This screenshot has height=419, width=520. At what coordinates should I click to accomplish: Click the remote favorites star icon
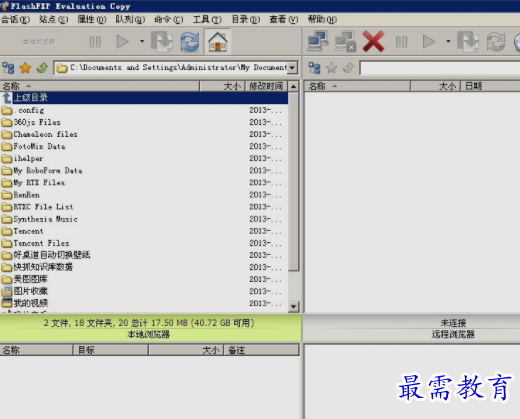[x=331, y=68]
